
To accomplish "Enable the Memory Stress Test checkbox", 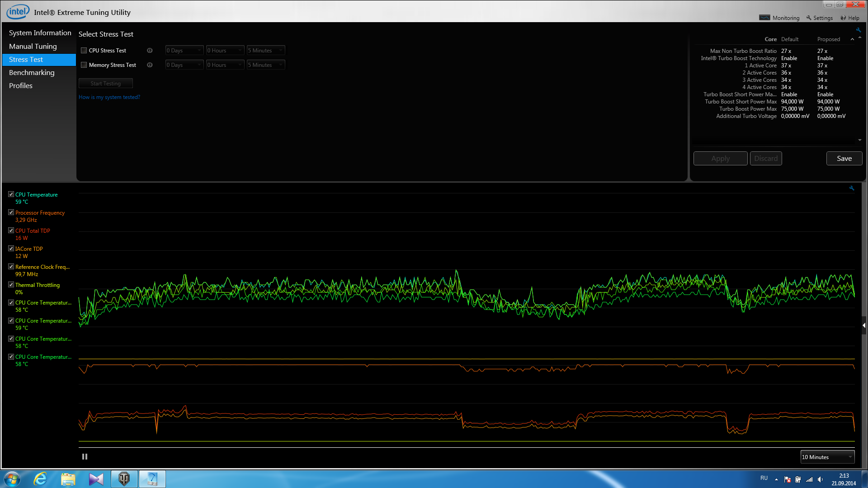I will [84, 65].
